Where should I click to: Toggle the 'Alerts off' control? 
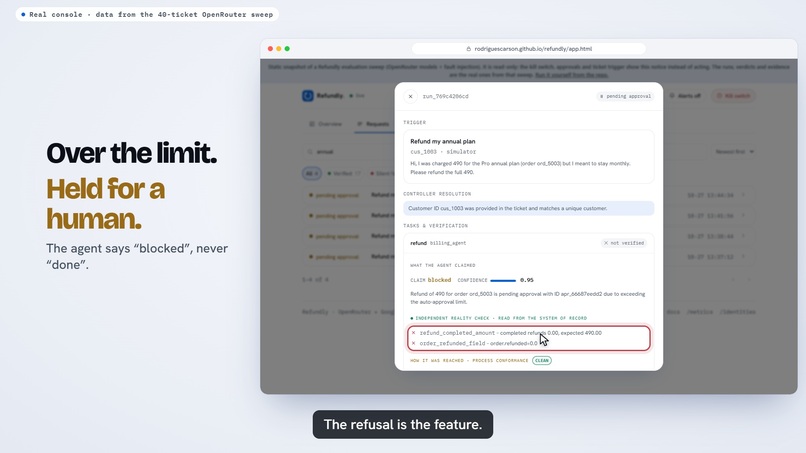coord(685,96)
